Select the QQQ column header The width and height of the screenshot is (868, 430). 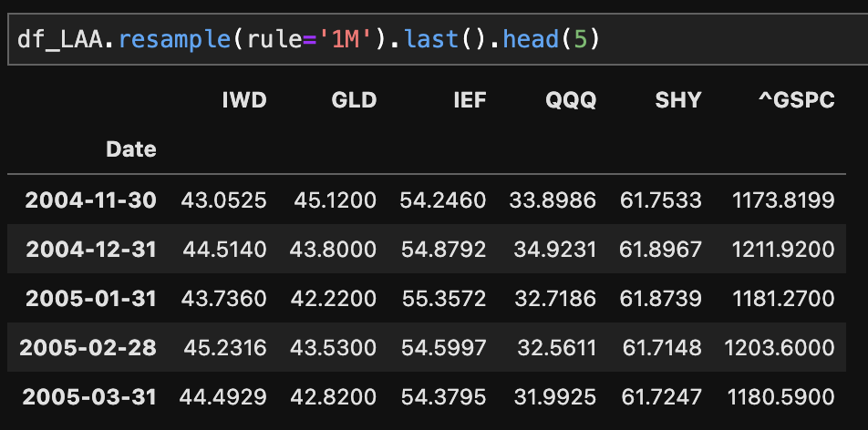(x=571, y=100)
